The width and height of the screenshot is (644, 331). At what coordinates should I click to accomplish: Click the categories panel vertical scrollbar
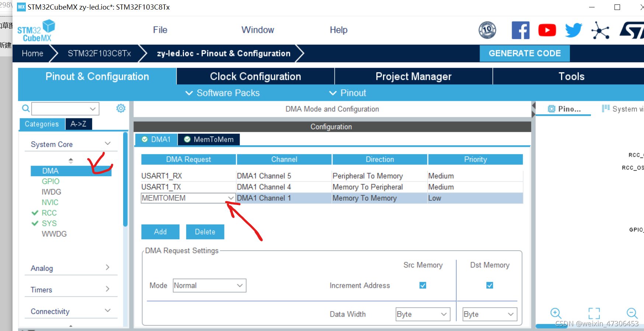pyautogui.click(x=125, y=180)
